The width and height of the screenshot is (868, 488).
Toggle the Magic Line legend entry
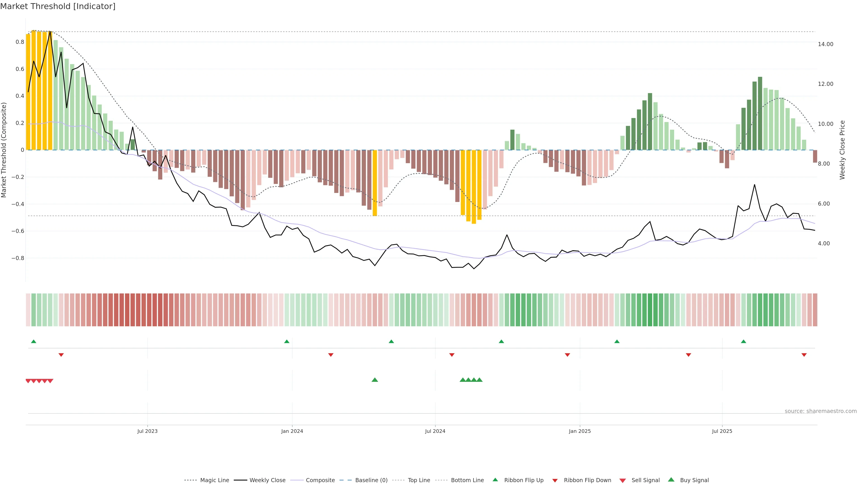click(214, 480)
